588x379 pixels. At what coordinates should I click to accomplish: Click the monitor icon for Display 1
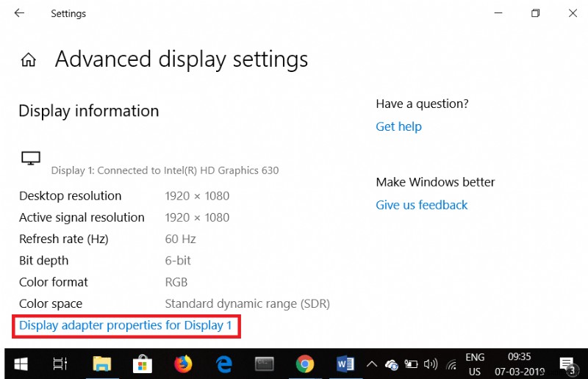pyautogui.click(x=31, y=158)
